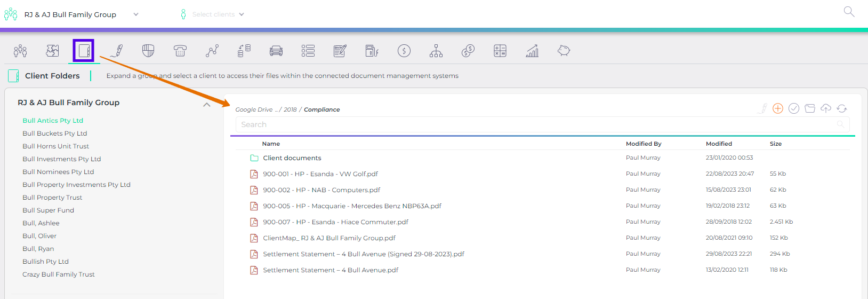
Task: Open the family group people icon in toolbar
Action: (x=20, y=51)
